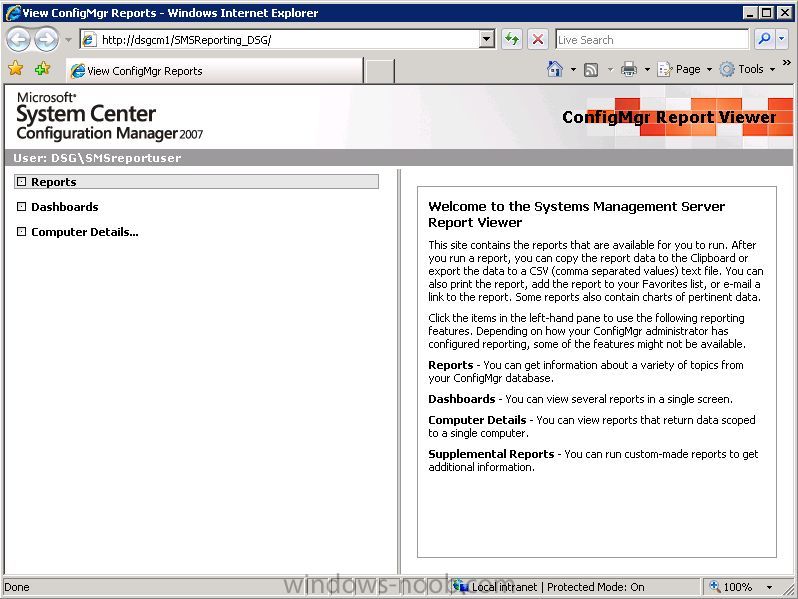Click the Dashboards label in left pane

click(x=65, y=207)
